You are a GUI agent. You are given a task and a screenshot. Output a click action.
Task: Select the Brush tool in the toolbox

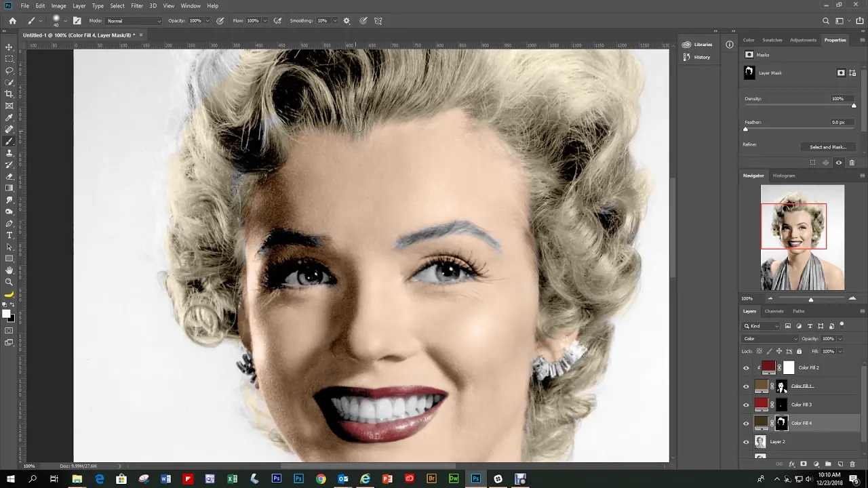click(9, 141)
